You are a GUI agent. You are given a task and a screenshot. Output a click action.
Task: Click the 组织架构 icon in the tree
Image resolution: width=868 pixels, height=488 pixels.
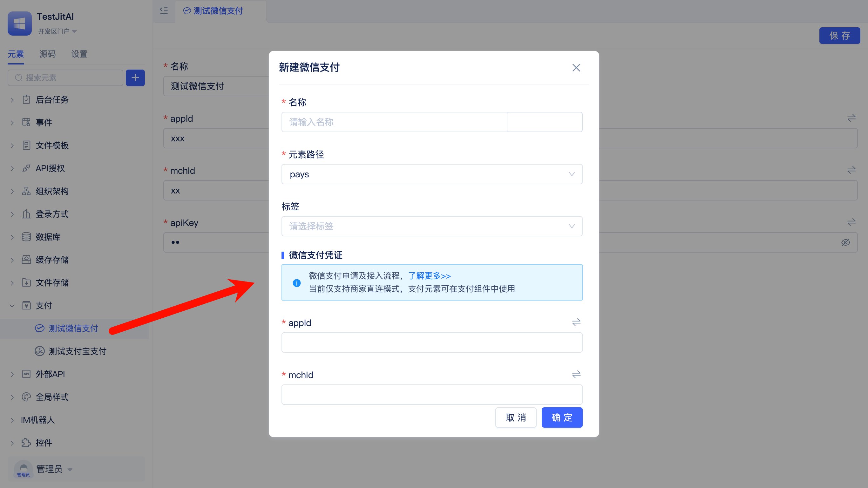point(26,191)
